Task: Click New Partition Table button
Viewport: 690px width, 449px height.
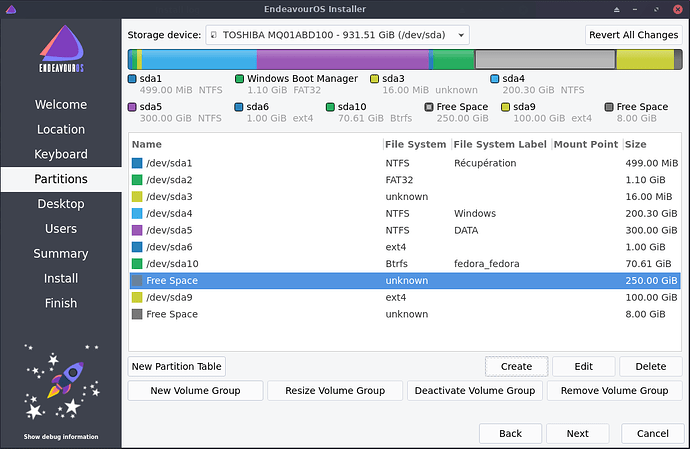Action: click(x=177, y=366)
